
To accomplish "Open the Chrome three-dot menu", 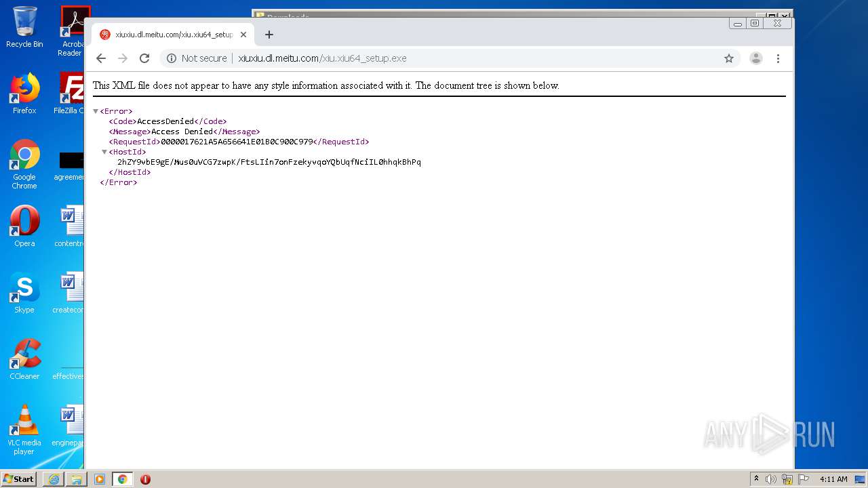I will coord(778,58).
